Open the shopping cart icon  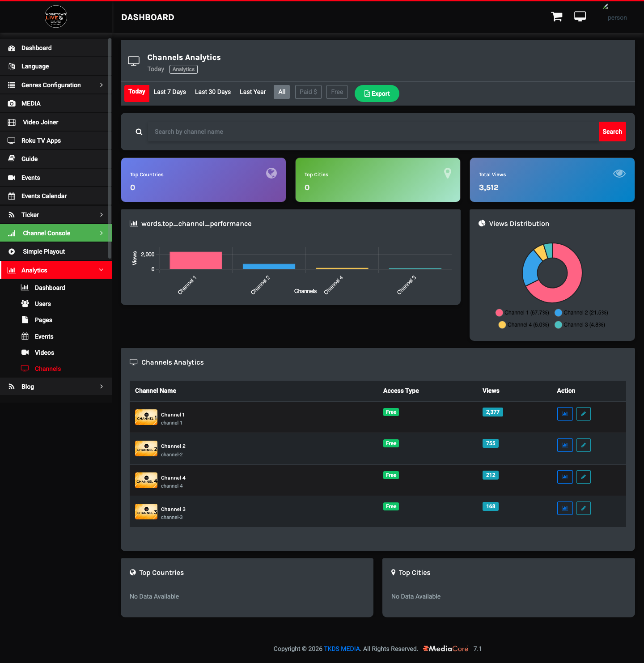[557, 17]
